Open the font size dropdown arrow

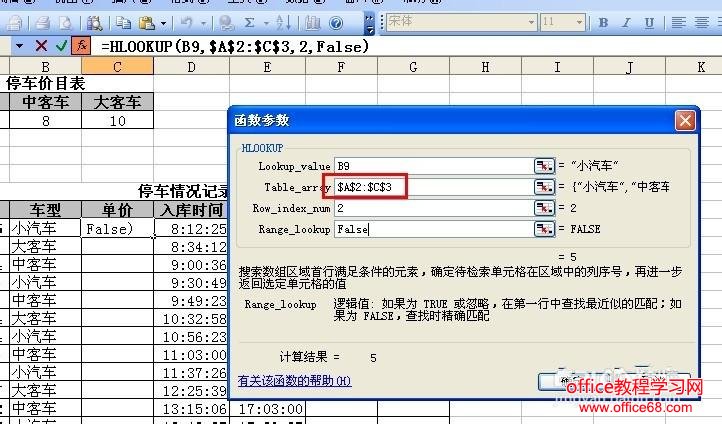[579, 22]
